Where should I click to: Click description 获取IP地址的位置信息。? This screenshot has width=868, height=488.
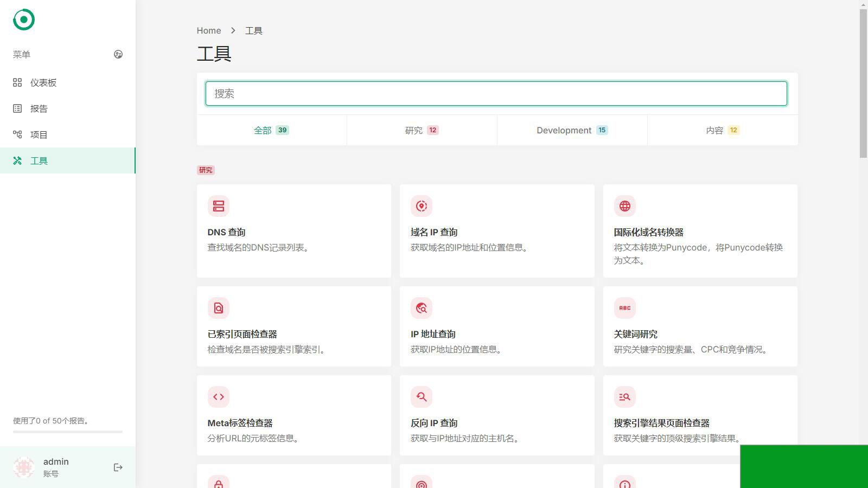(458, 349)
